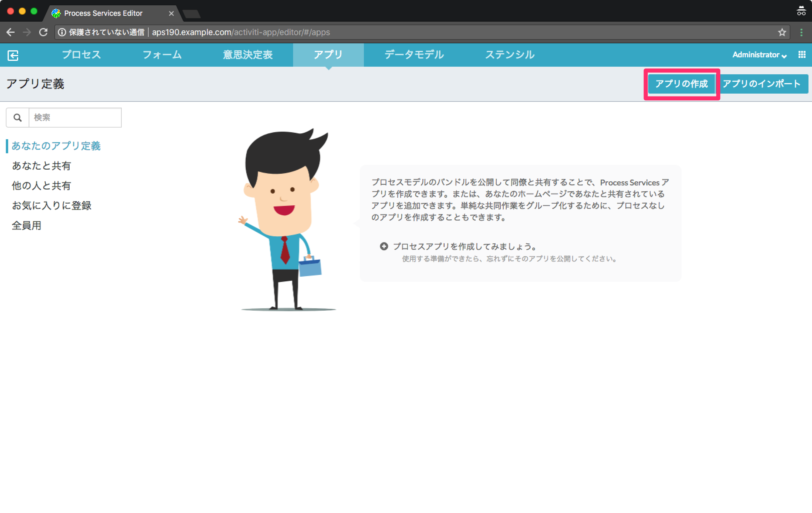Click the search magnifier icon
The image size is (812, 513).
(x=18, y=117)
